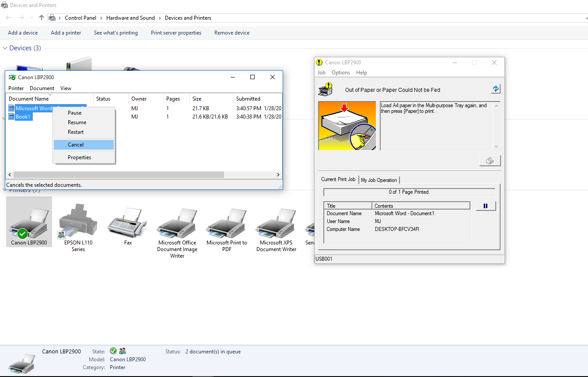Choose Cancel from the document context menu
Screen dimensions: 588x377
pyautogui.click(x=76, y=144)
